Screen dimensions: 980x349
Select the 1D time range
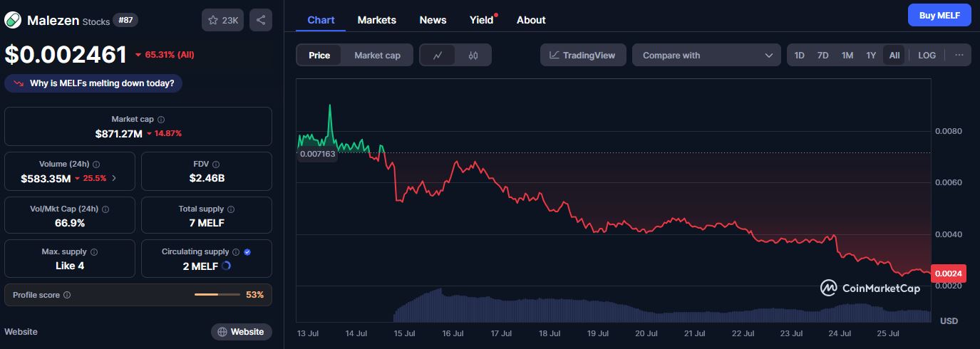tap(800, 55)
